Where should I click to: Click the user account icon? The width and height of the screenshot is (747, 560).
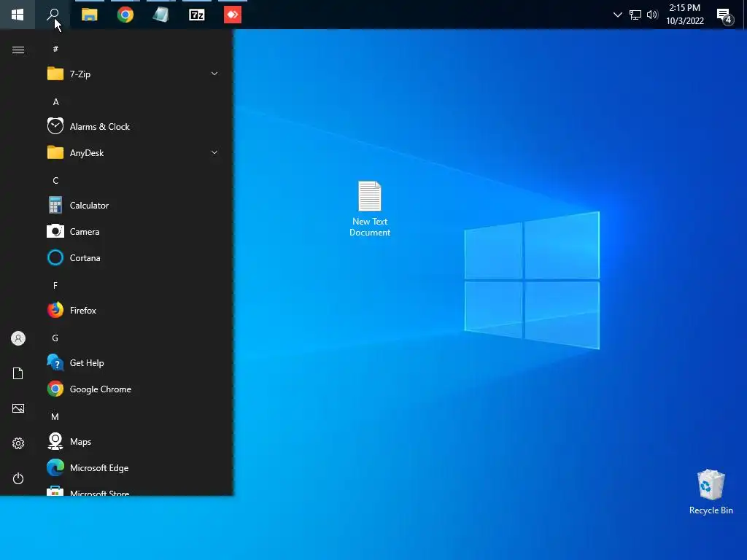(18, 338)
